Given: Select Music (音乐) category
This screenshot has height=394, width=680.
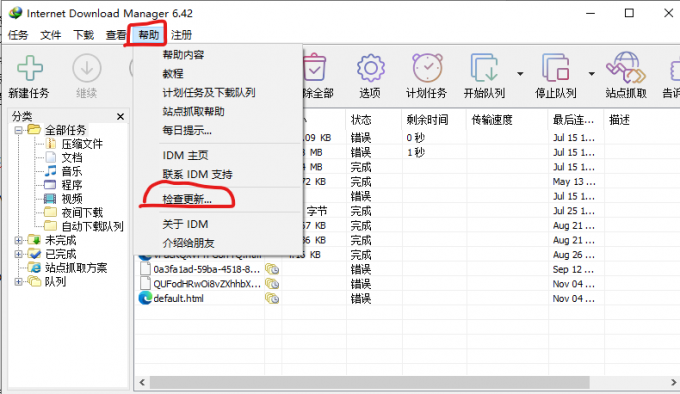Looking at the screenshot, I should [72, 171].
